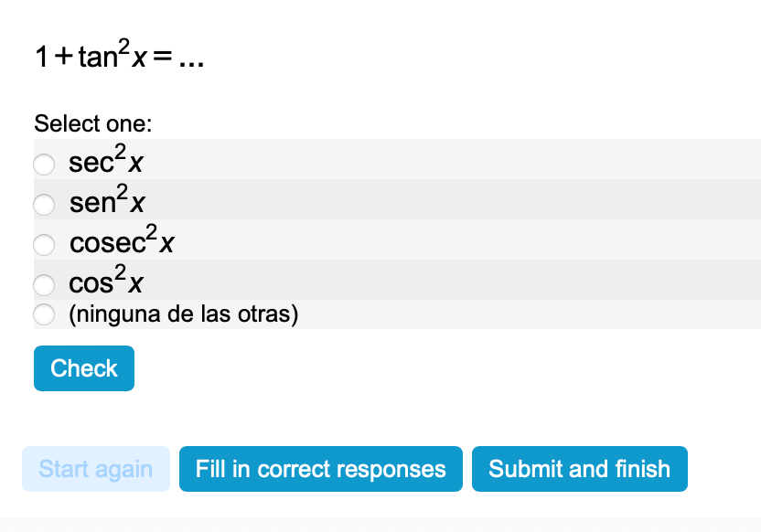Pick the cosec²x radio option
Viewport: 761px width, 532px height.
point(44,244)
